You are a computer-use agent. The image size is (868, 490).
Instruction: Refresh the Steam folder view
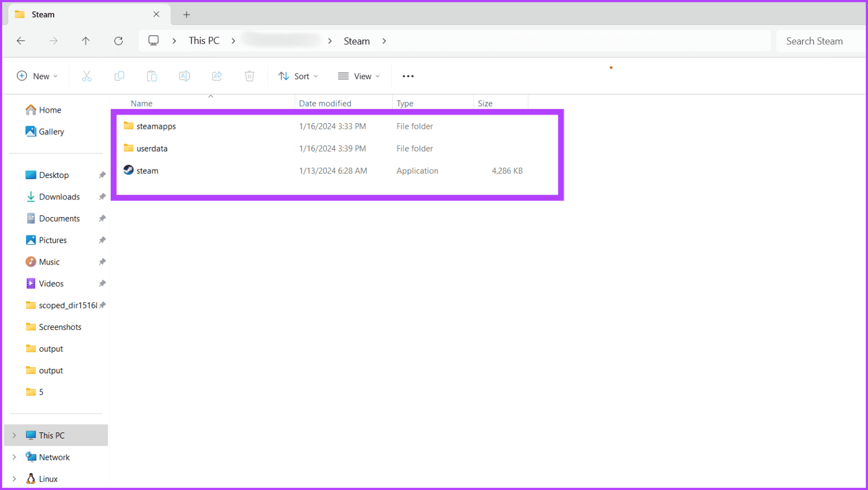(x=118, y=41)
